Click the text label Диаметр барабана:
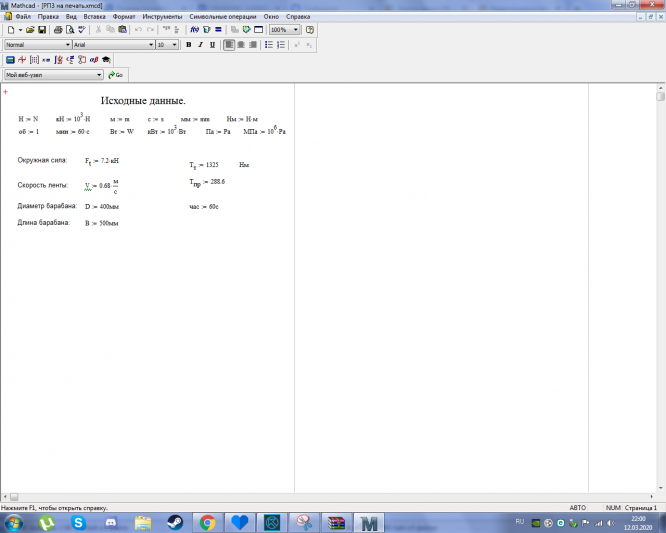 [x=47, y=206]
